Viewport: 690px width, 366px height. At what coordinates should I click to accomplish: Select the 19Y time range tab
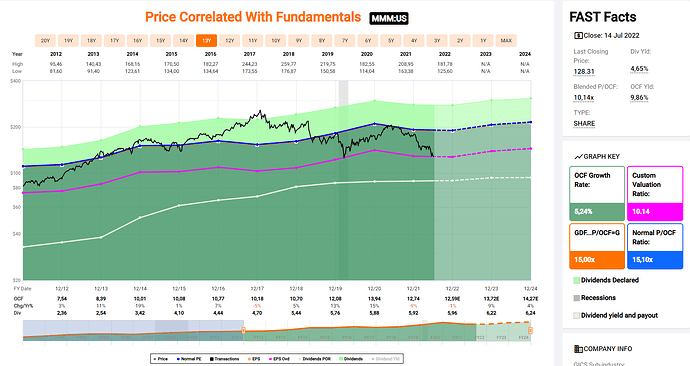[x=68, y=40]
